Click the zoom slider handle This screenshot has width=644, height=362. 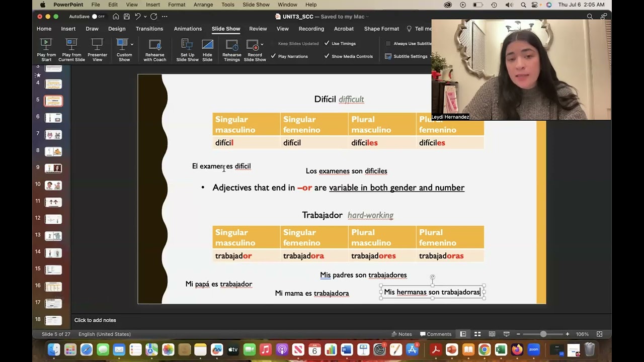pos(543,334)
